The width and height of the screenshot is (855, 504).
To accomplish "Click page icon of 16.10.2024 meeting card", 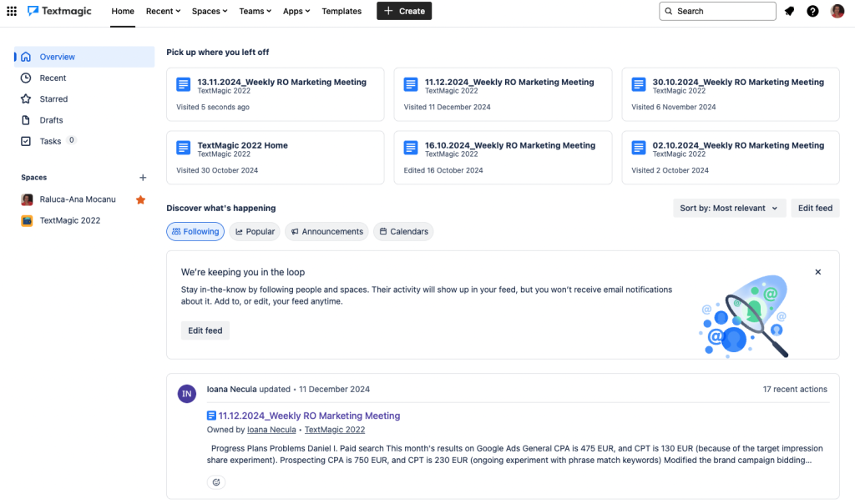I will (x=411, y=148).
